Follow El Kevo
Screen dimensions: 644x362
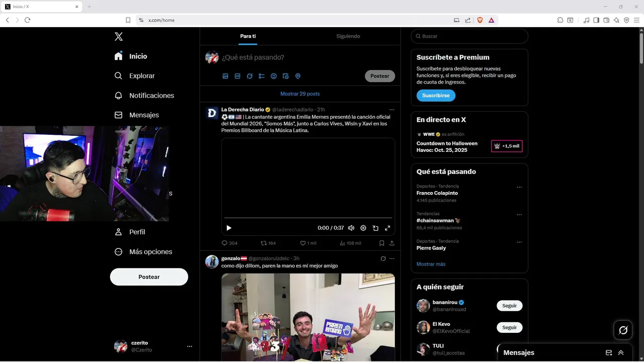(509, 327)
